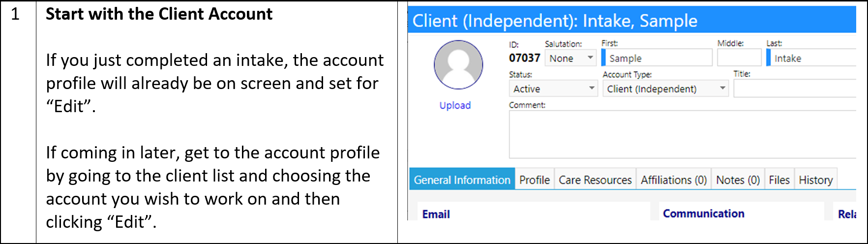Viewport: 868px width, 244px height.
Task: Open the Salutation dropdown showing None
Action: 570,58
